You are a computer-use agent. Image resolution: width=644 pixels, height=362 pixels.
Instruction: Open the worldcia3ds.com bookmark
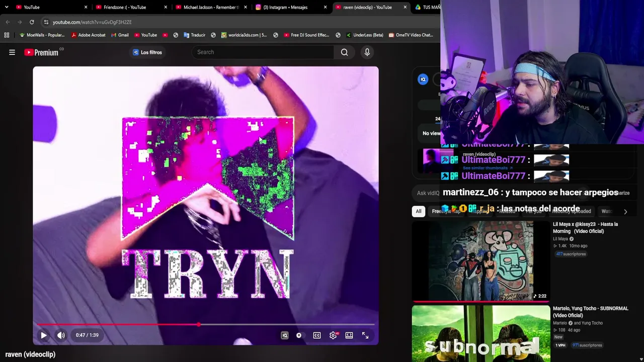tap(244, 35)
